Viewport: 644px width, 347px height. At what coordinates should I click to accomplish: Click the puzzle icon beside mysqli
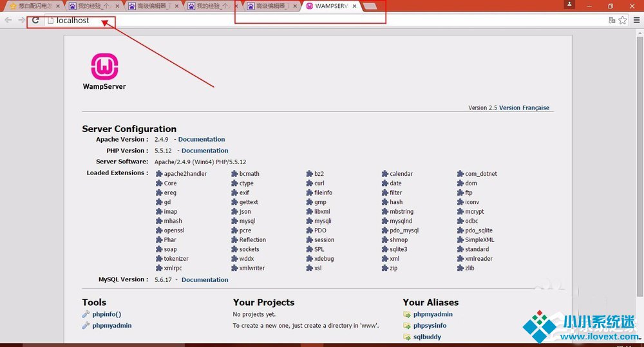(x=310, y=221)
